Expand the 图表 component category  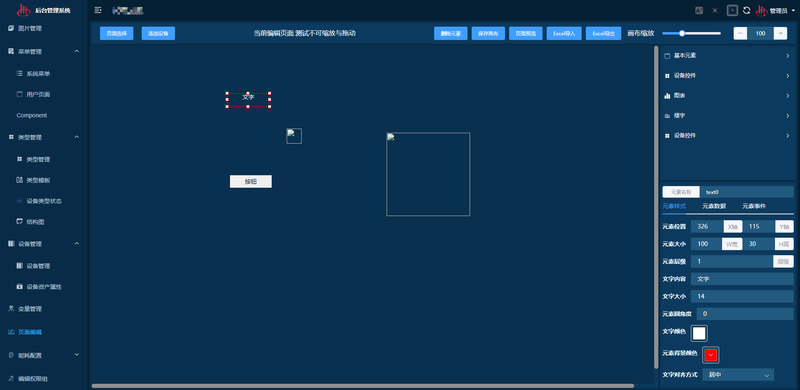pos(728,95)
